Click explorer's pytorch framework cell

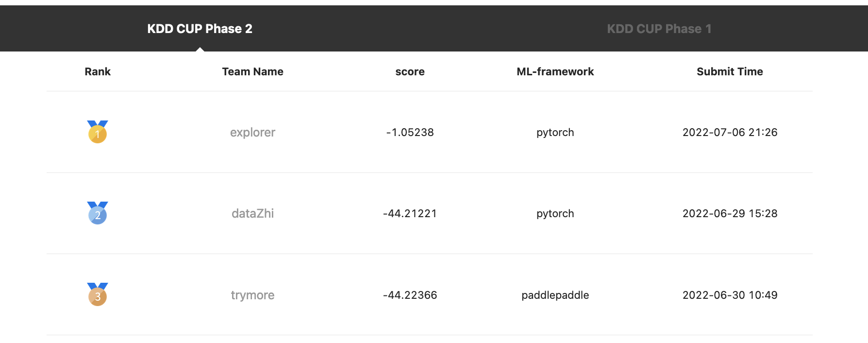coord(555,132)
